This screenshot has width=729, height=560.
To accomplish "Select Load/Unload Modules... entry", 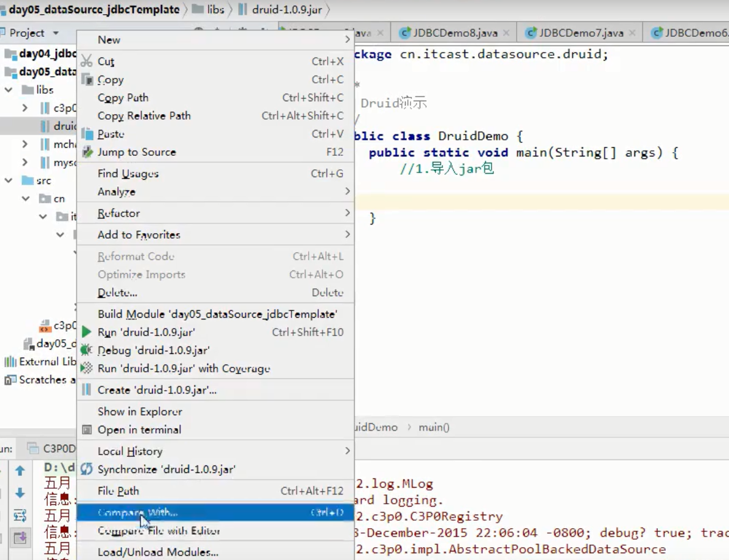I will pos(215,551).
